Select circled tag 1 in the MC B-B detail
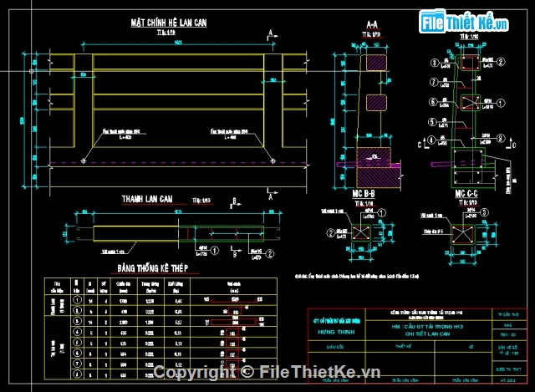 382,213
